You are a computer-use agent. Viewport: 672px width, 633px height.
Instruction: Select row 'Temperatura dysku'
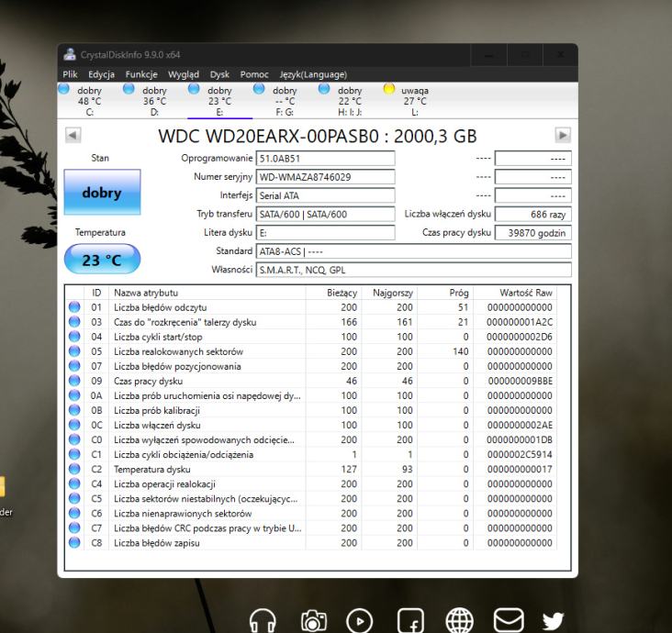tap(310, 469)
